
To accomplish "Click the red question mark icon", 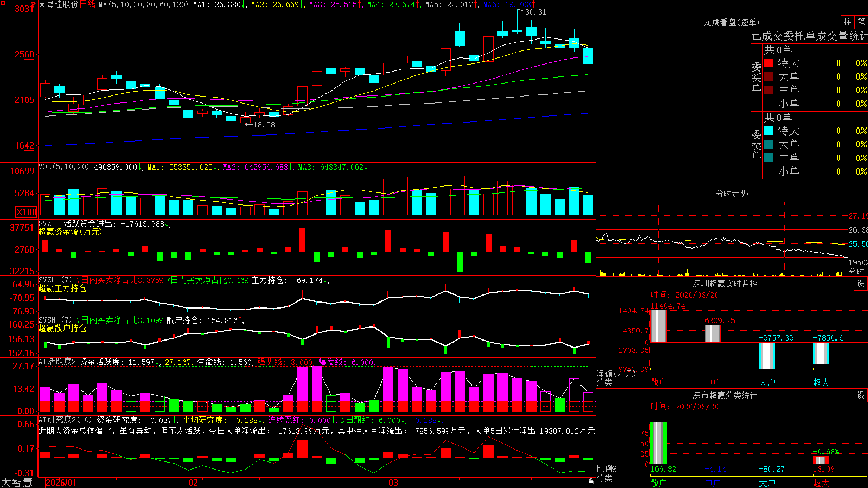I will pyautogui.click(x=33, y=4).
